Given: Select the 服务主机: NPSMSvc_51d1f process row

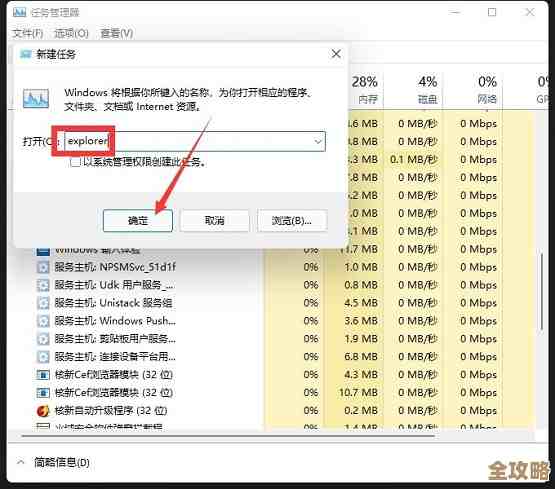Looking at the screenshot, I should point(115,267).
